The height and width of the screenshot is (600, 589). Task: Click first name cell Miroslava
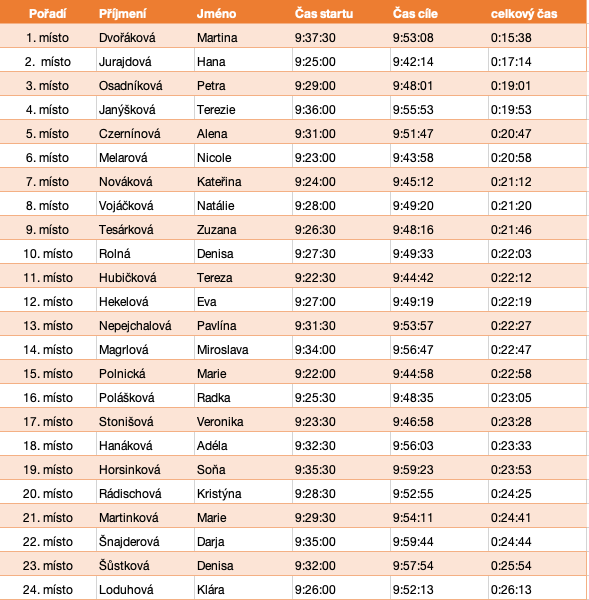click(243, 349)
